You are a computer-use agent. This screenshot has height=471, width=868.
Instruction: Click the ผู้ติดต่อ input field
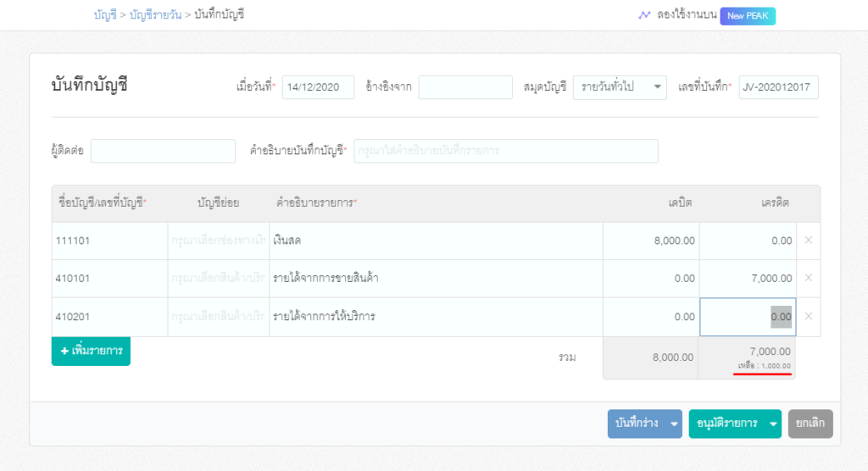[163, 151]
